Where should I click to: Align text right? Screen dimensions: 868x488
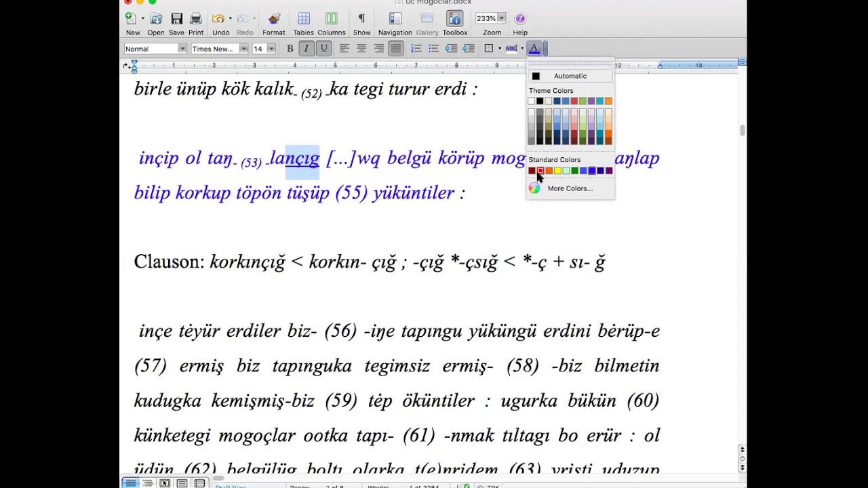378,49
